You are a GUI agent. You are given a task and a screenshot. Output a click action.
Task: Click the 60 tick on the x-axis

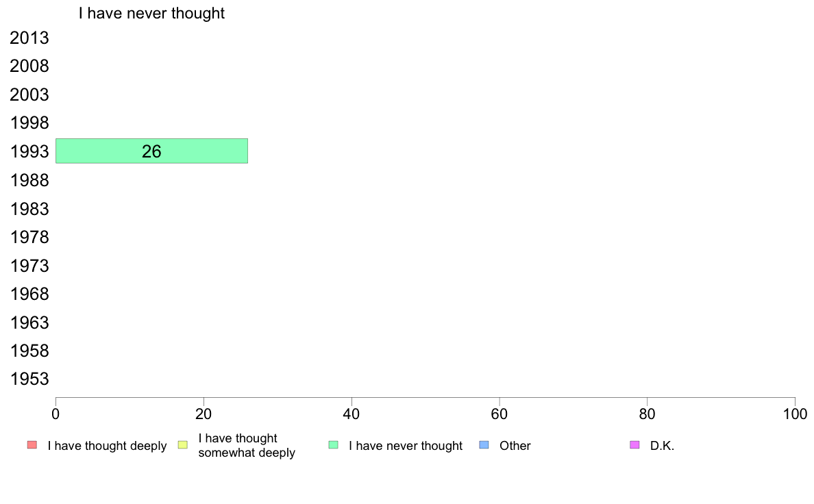pos(499,414)
